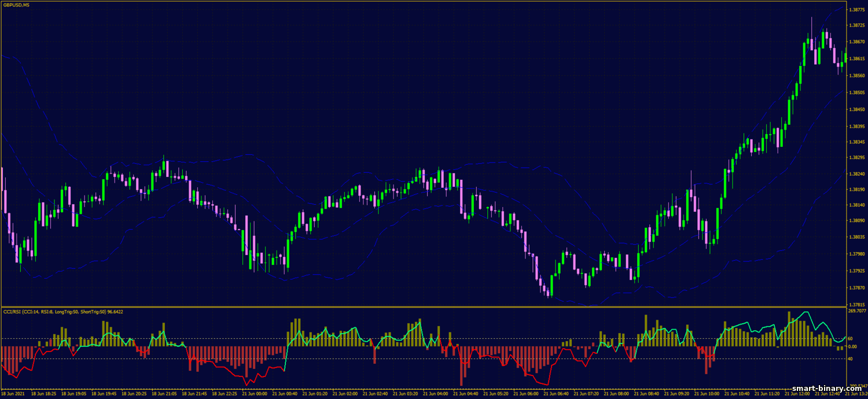Click the 18 Jun 18:25 time label
Screen dimensions: 868x399
click(x=42, y=394)
